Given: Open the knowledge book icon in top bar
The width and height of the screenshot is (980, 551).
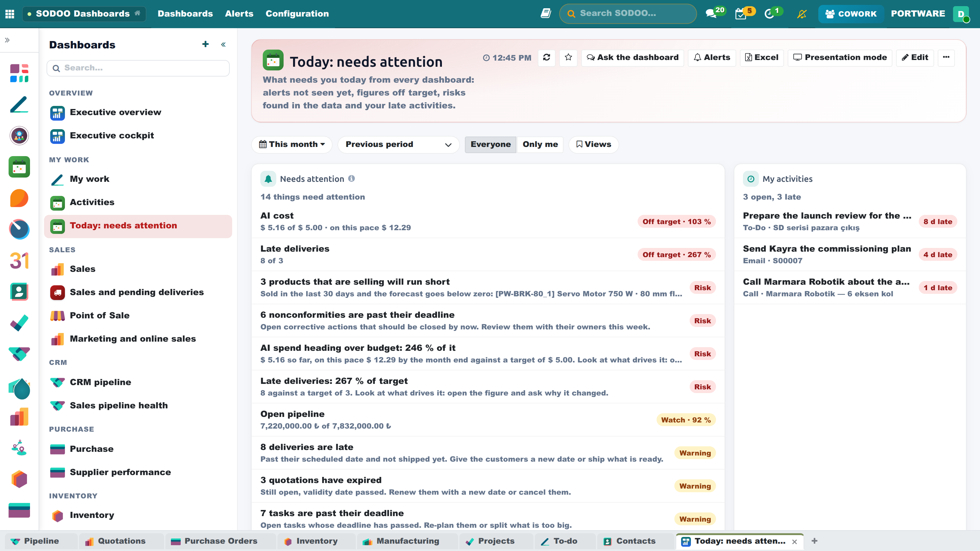Looking at the screenshot, I should [x=545, y=14].
